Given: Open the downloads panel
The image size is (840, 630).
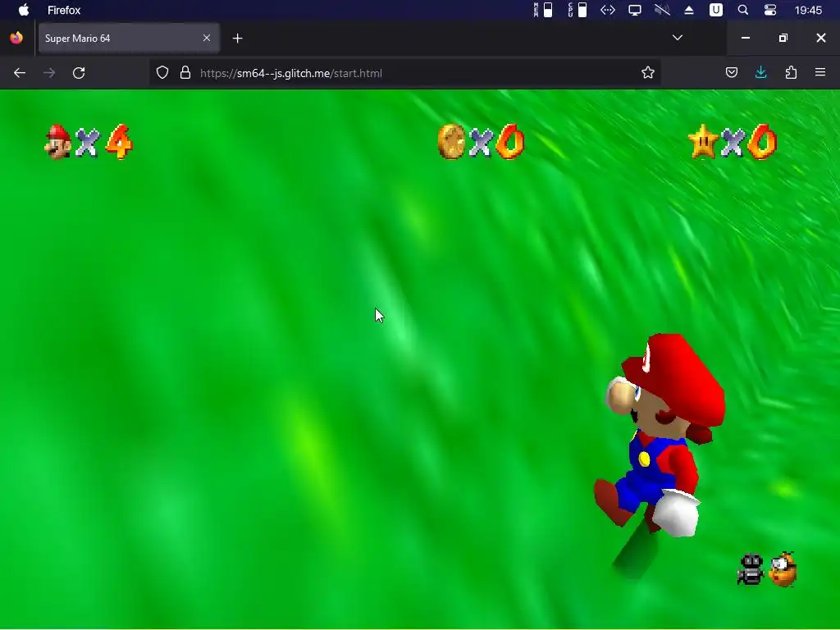Looking at the screenshot, I should [760, 72].
